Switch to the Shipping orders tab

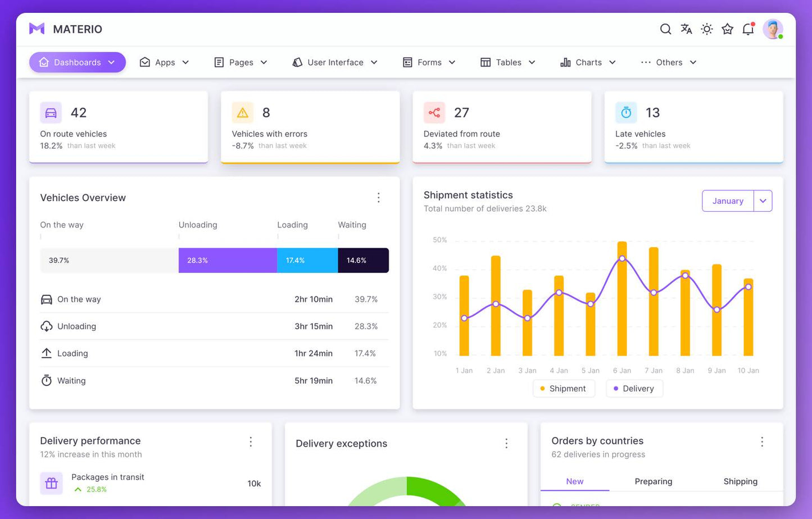tap(740, 481)
